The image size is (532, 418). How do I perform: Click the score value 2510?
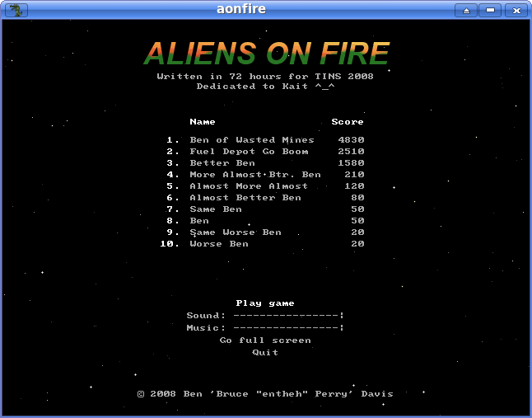tap(351, 152)
